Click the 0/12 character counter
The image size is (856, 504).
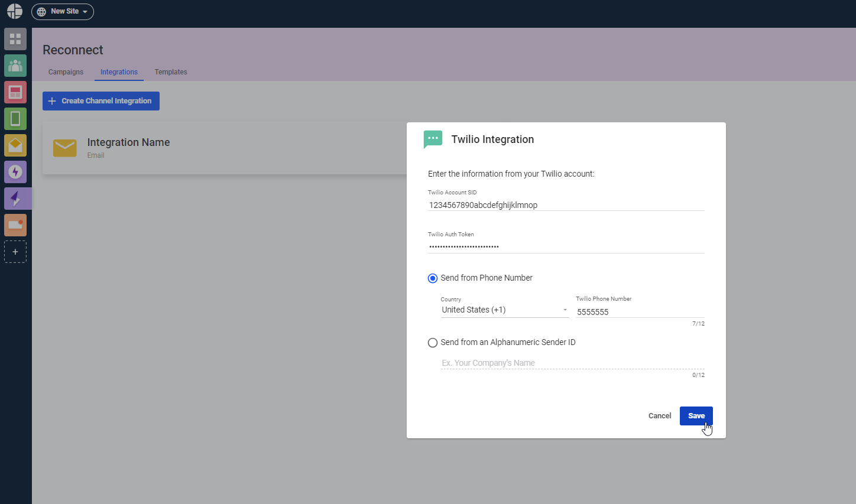pos(699,375)
